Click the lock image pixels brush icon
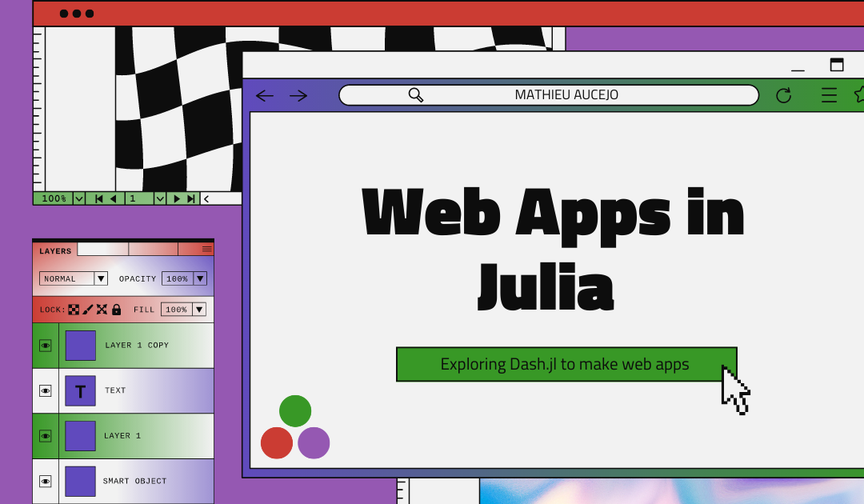The width and height of the screenshot is (864, 504). (88, 310)
